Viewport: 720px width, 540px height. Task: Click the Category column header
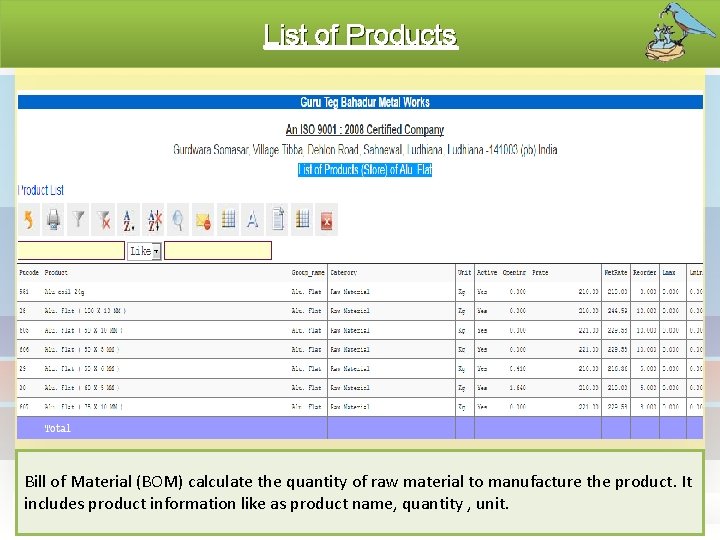(x=343, y=273)
